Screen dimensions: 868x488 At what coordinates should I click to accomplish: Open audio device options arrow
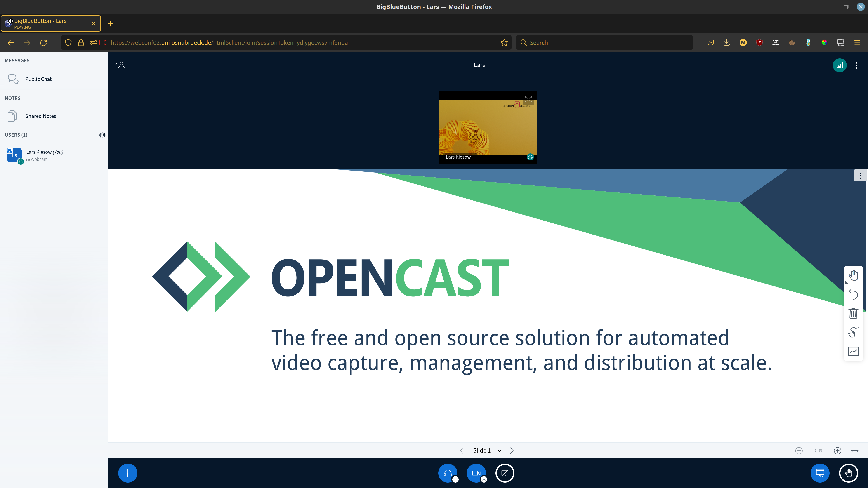(x=455, y=479)
